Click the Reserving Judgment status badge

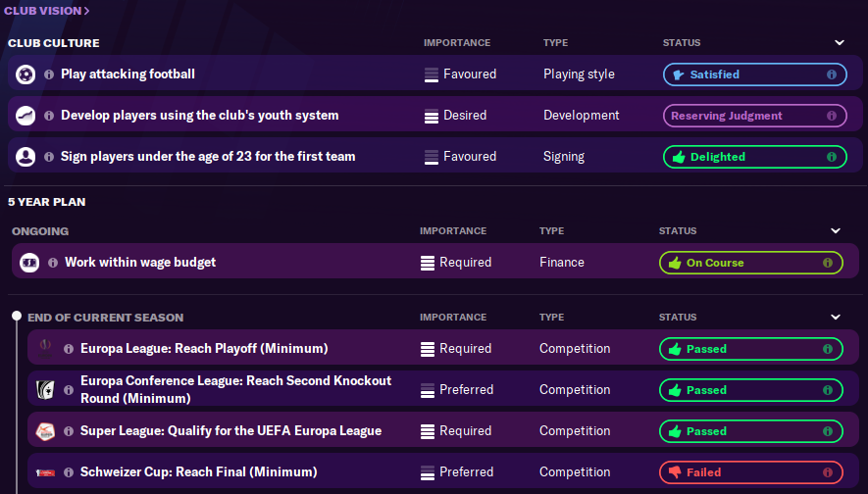coord(753,116)
